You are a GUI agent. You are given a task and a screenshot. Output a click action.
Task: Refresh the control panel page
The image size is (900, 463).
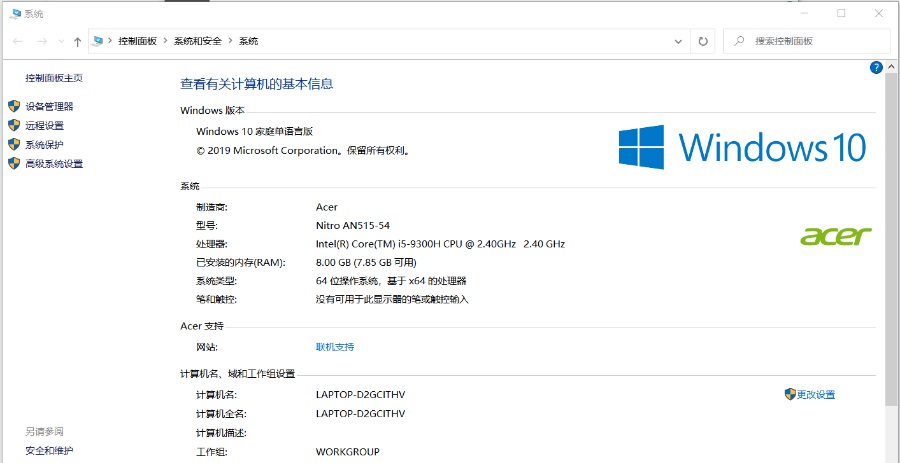(x=703, y=41)
